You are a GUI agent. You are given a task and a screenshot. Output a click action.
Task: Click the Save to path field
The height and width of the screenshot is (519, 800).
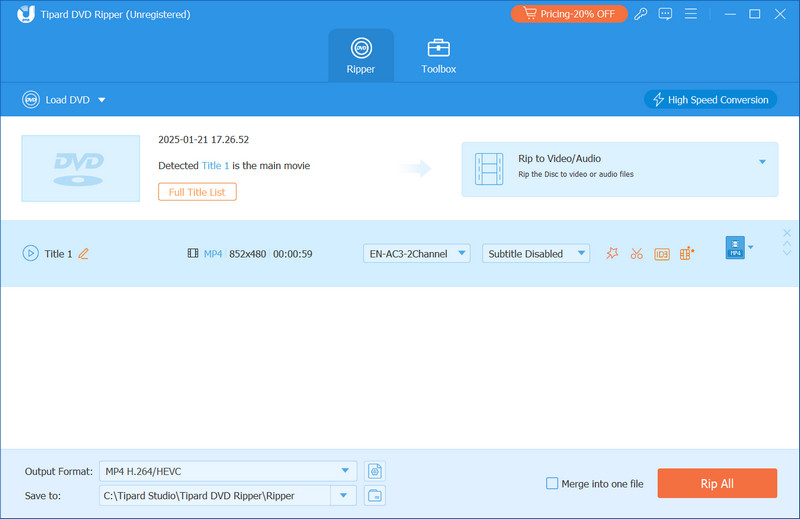tap(215, 496)
